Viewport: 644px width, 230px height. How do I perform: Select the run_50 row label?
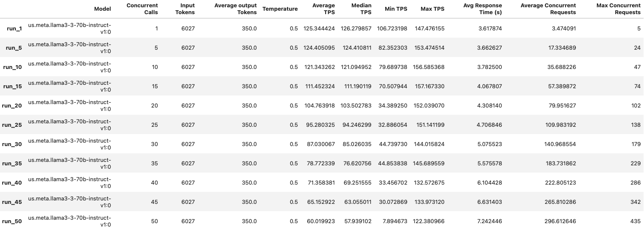(12, 221)
